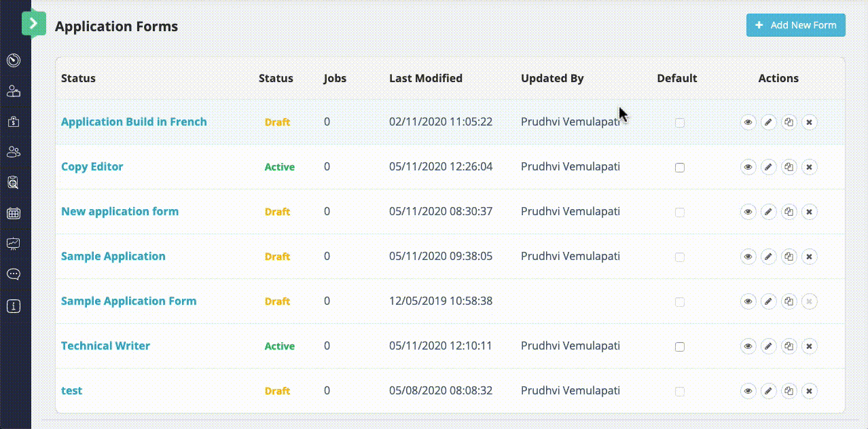Open the calendar icon in sidebar
Screen dimensions: 868x429
point(14,213)
